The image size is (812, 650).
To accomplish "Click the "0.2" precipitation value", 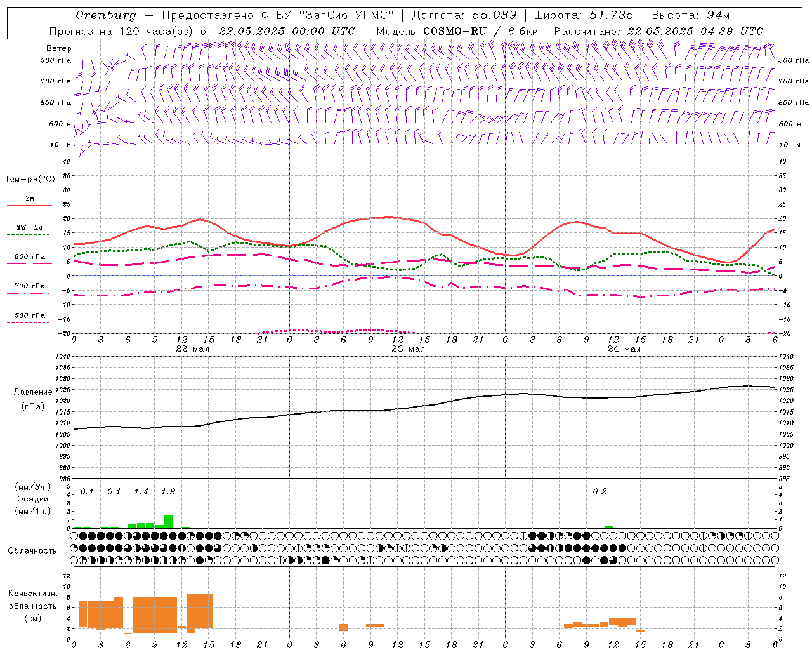I will [x=599, y=492].
